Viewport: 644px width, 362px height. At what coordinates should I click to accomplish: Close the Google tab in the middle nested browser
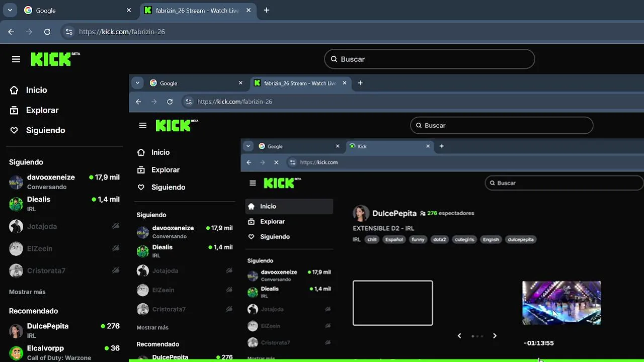[240, 83]
